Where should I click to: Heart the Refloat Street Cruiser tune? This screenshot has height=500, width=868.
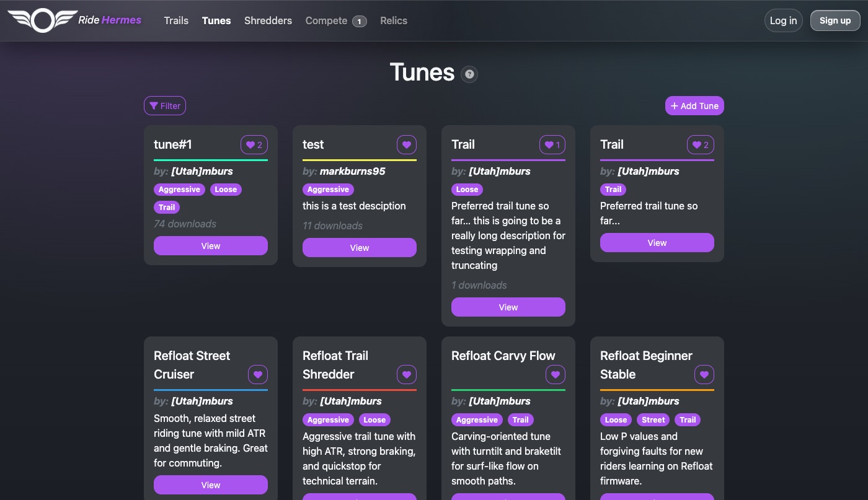click(x=258, y=375)
